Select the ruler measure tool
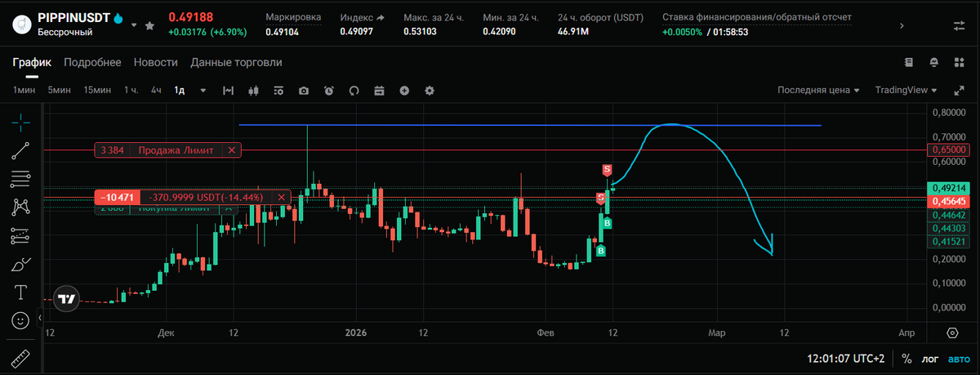 pyautogui.click(x=21, y=357)
